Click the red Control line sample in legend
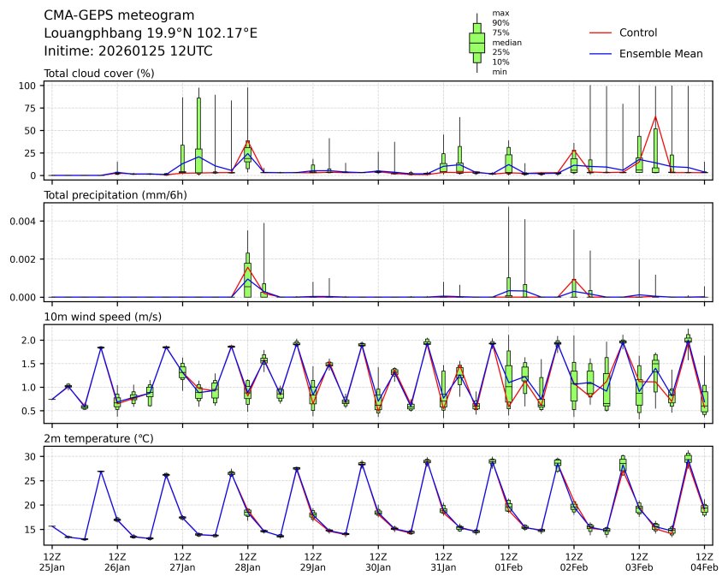Viewport: 728px width, 582px height. (x=600, y=33)
